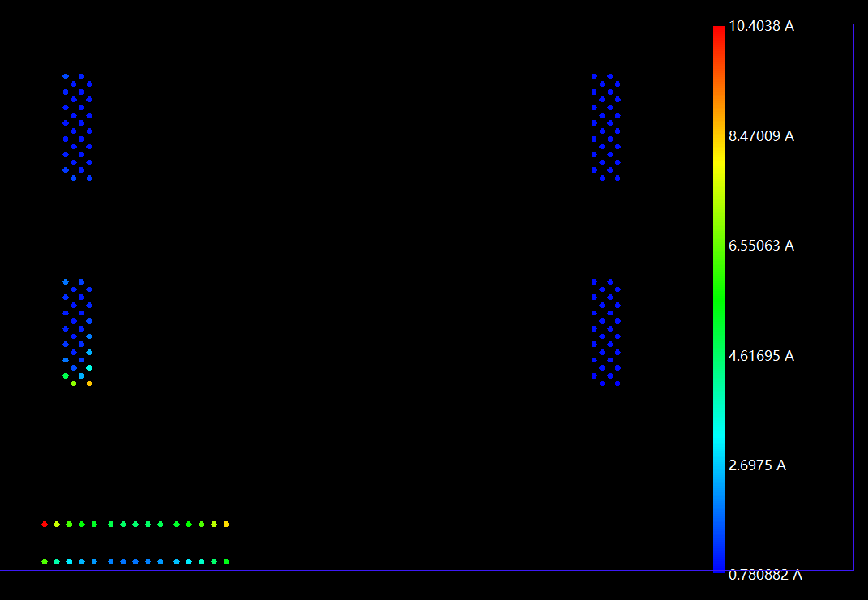Click the red top segment of the colorbar

click(717, 36)
